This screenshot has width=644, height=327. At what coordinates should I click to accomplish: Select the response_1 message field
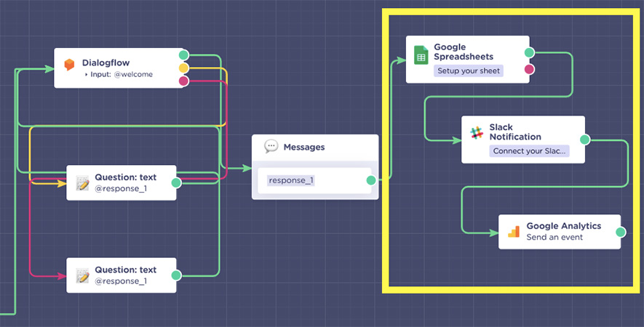[314, 180]
